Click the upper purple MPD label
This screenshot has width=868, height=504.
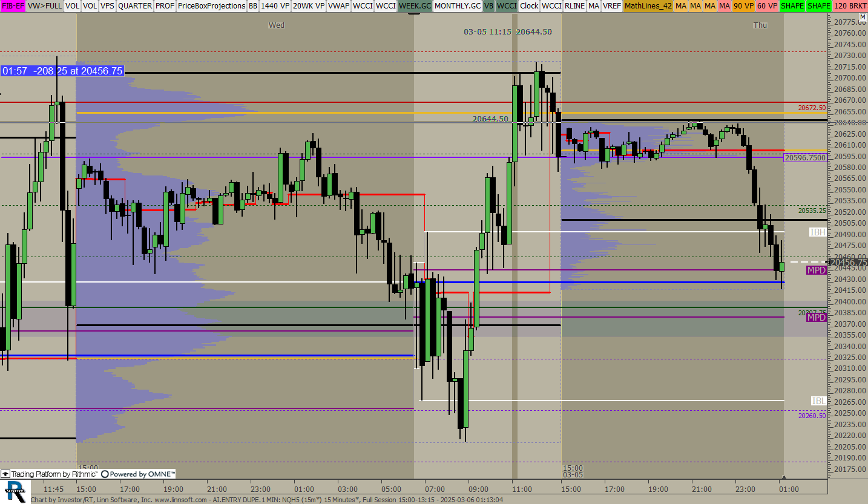pos(817,270)
